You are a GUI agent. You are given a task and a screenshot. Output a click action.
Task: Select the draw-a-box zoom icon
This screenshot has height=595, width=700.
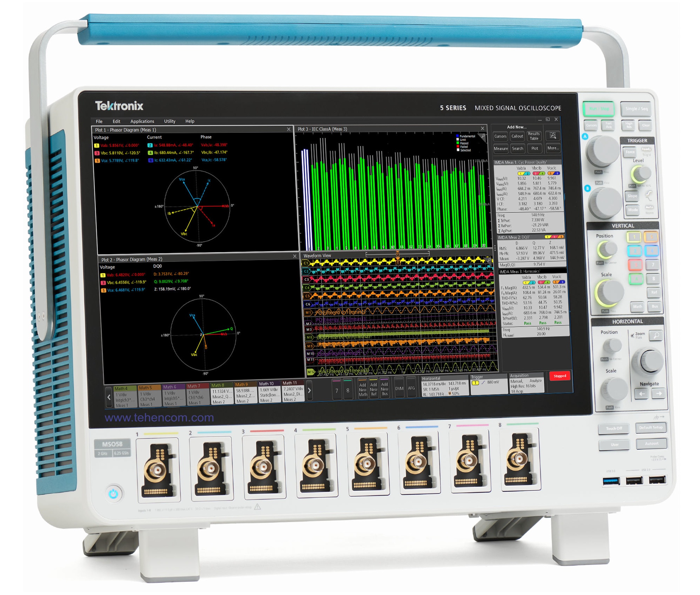[x=553, y=135]
